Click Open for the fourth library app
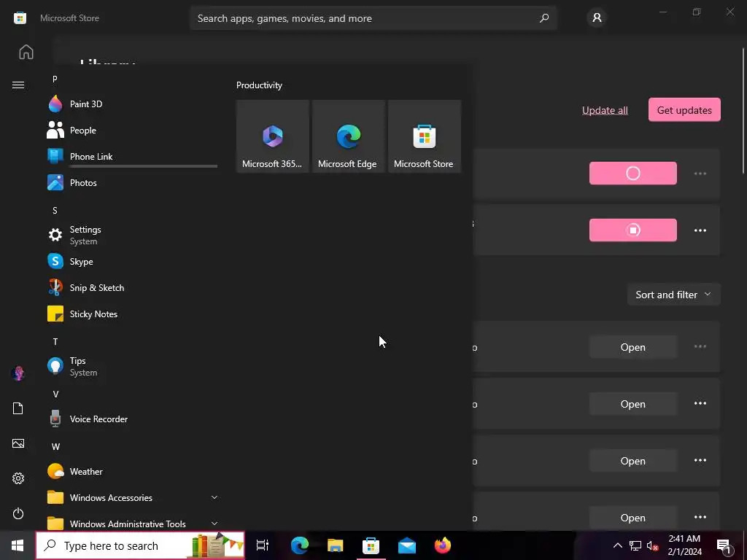 632,518
